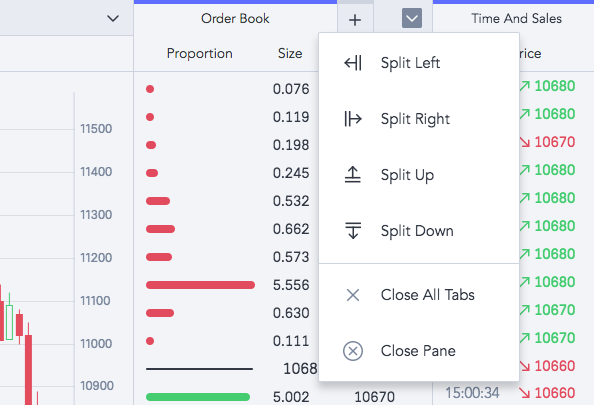Viewport: 594px width, 405px height.
Task: Click the Split Up arrow icon
Action: [x=353, y=175]
